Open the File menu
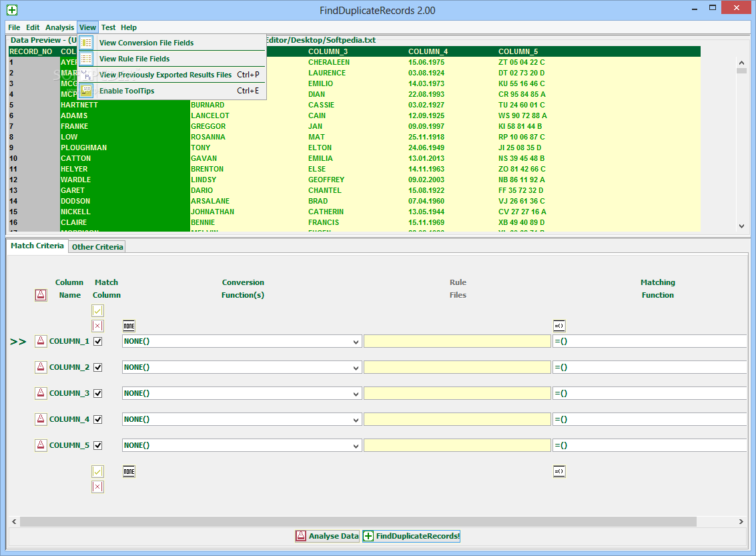The height and width of the screenshot is (556, 756). click(14, 27)
